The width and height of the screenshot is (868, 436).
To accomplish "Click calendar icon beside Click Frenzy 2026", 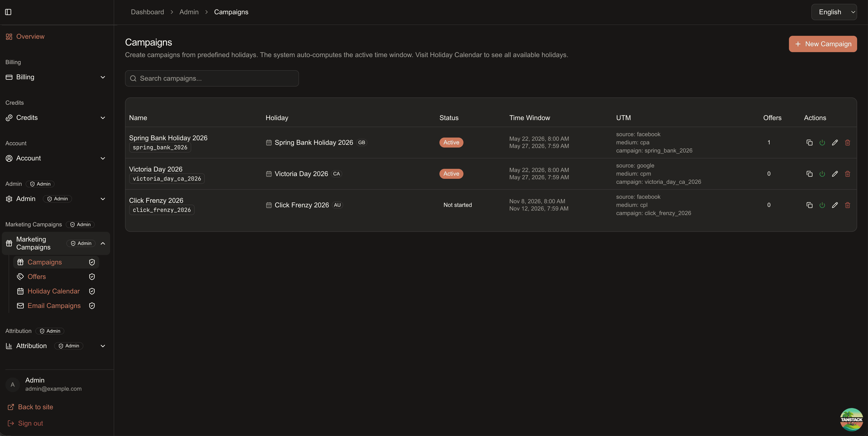I will [x=269, y=205].
